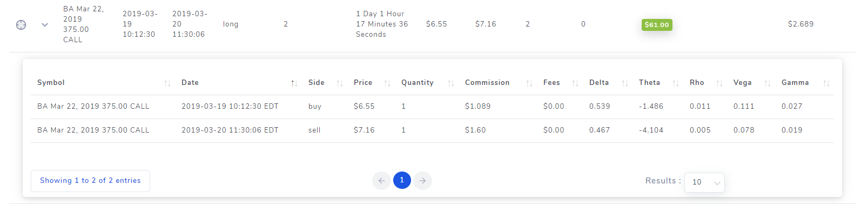Screen dimensions: 868x204
Task: Sort by Fees column arrows icon
Action: tap(575, 83)
